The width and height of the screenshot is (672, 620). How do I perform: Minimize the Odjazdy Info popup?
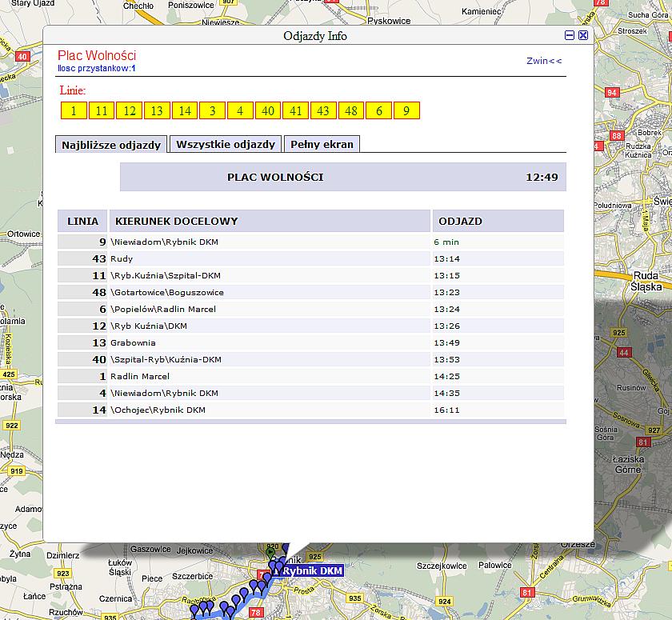(x=569, y=35)
